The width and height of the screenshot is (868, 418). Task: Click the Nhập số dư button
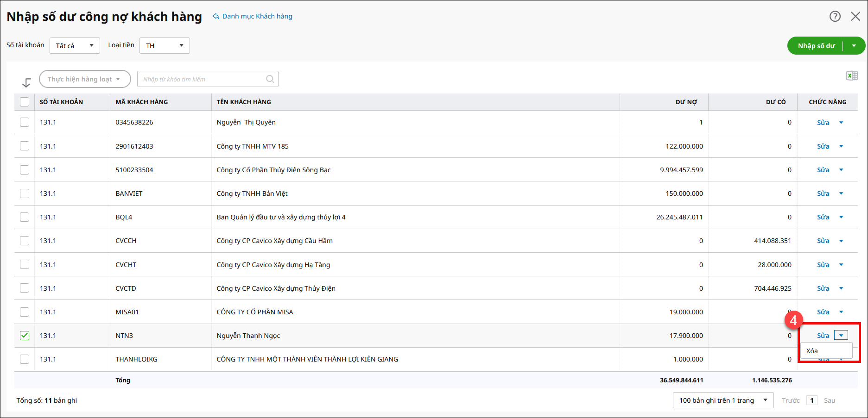point(816,46)
